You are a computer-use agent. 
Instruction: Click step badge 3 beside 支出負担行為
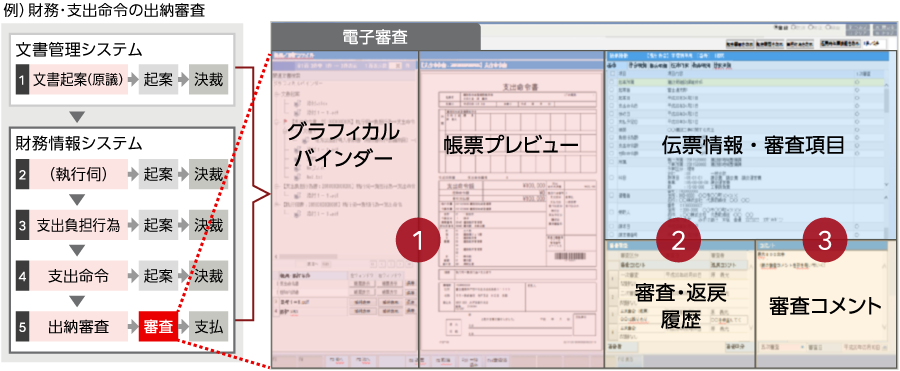[22, 225]
